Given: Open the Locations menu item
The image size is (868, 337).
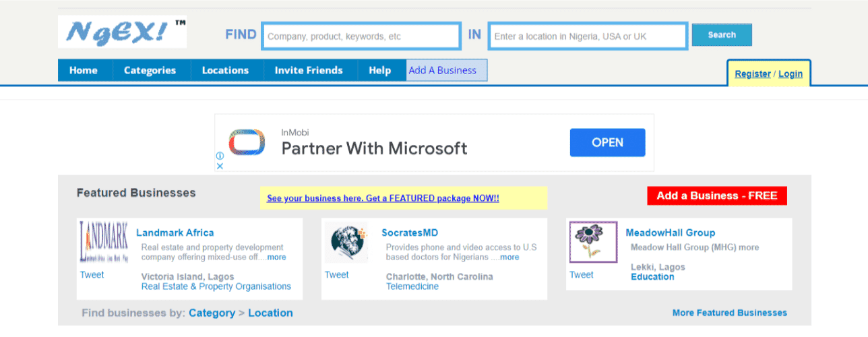Looking at the screenshot, I should tap(225, 70).
